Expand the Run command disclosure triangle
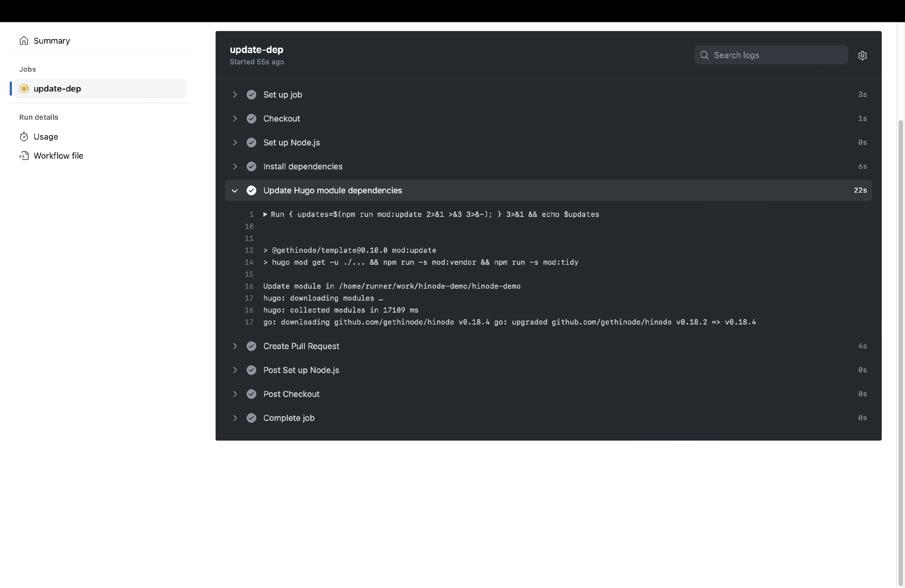Screen dimensions: 905x588 pos(265,215)
